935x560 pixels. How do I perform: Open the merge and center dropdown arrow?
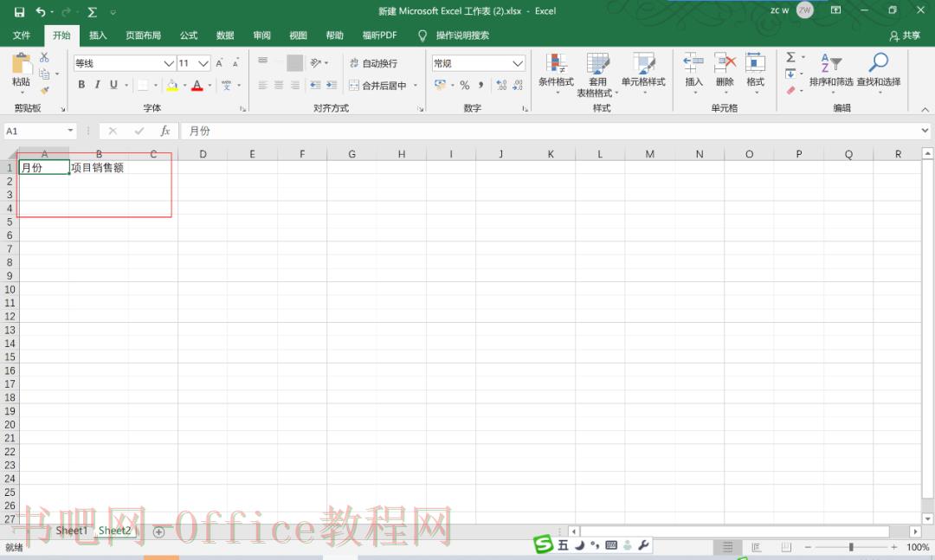click(416, 86)
